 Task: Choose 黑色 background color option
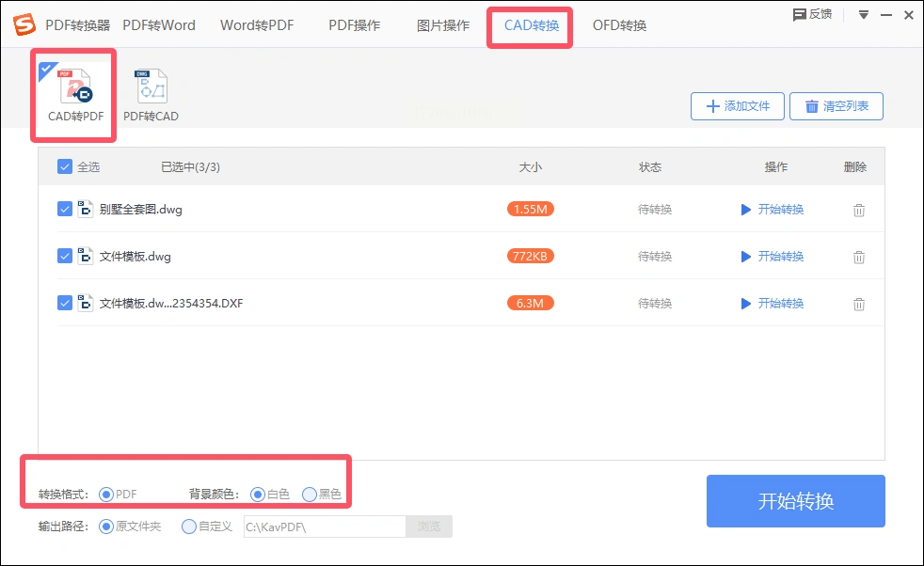pos(310,495)
